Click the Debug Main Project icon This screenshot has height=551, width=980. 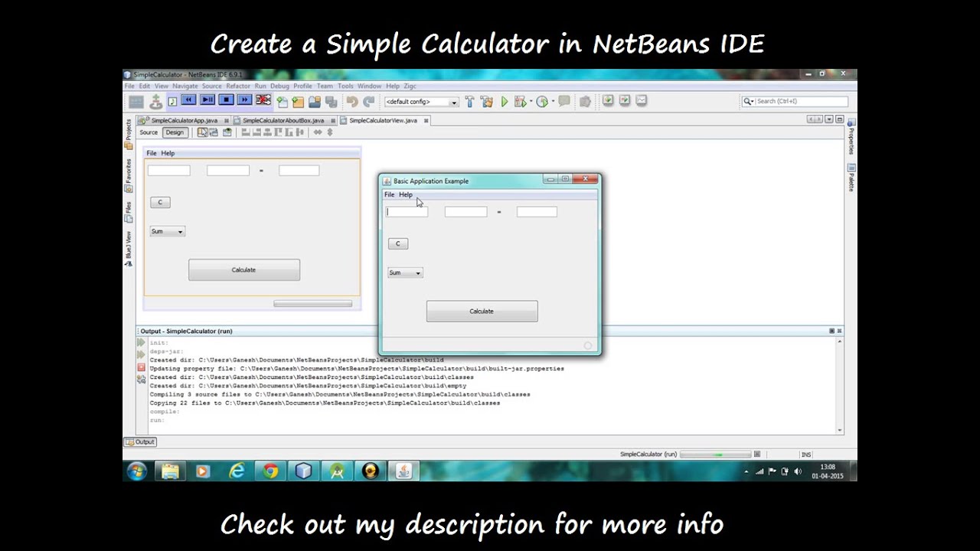pos(520,101)
